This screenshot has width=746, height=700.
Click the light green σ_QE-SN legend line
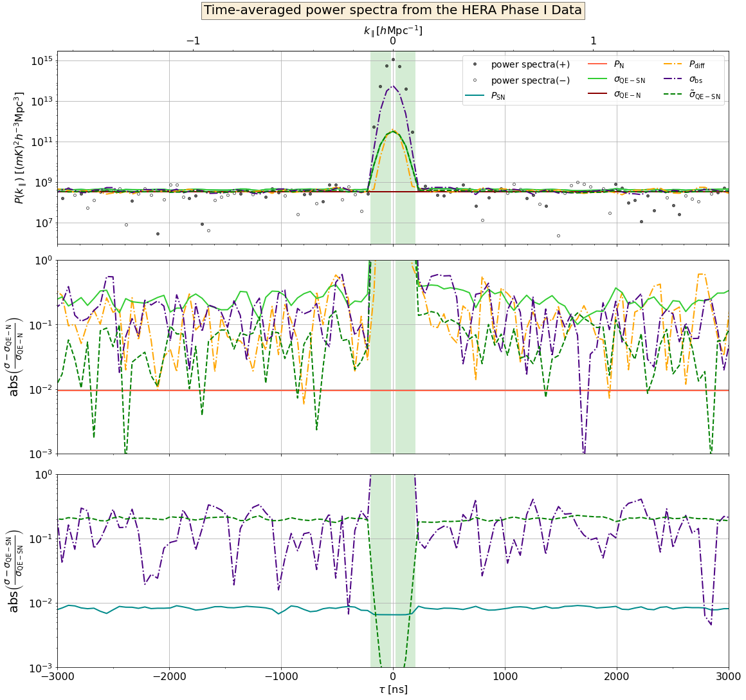(597, 80)
